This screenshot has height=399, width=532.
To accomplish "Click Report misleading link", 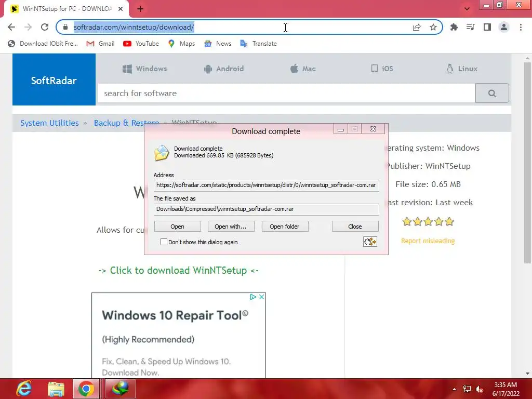I will 428,241.
